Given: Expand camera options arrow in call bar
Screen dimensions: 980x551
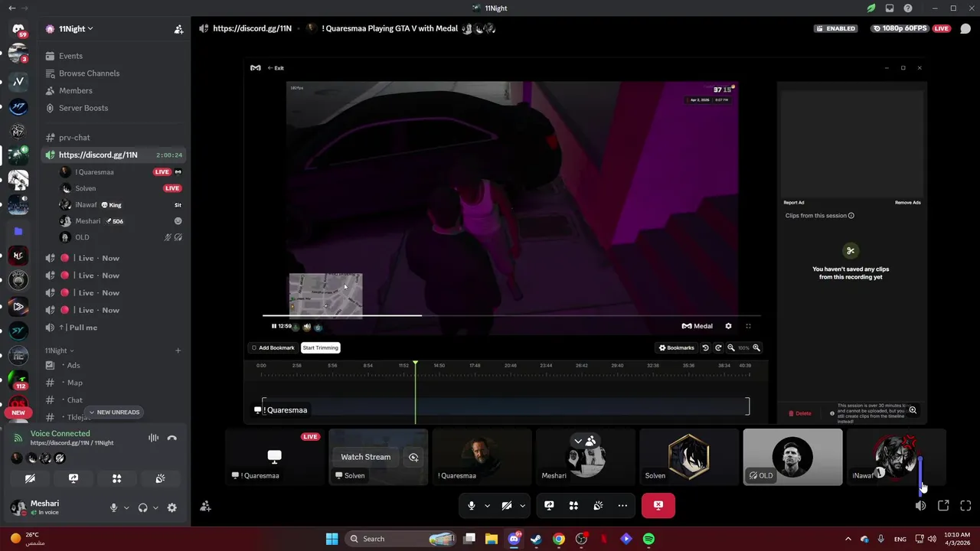Looking at the screenshot, I should point(522,505).
